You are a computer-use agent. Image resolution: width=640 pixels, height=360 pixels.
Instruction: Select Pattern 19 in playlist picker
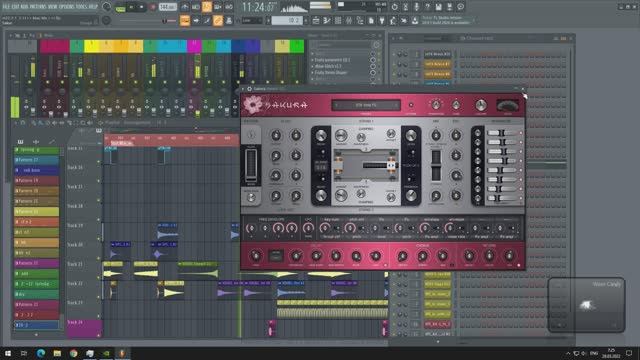[x=37, y=180]
